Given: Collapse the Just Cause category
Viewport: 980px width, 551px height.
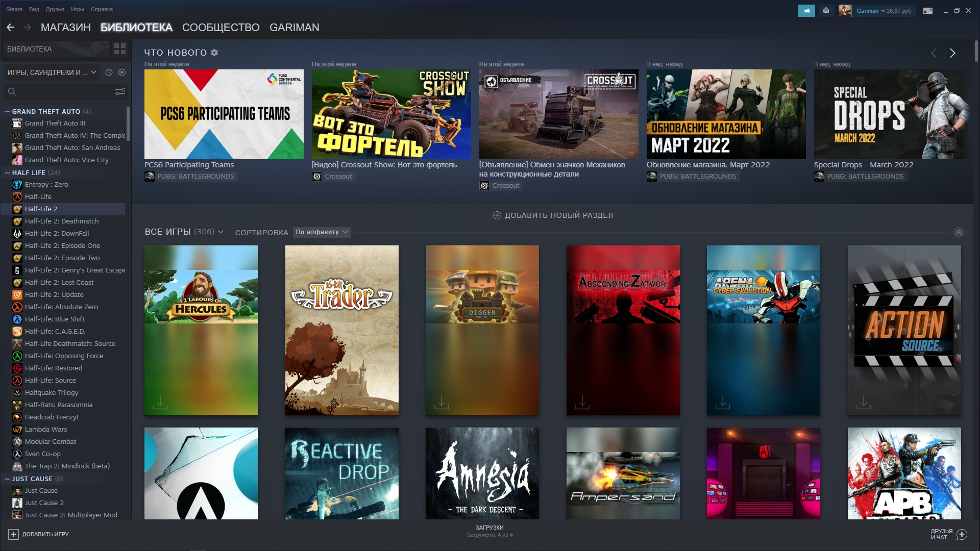Looking at the screenshot, I should pos(7,479).
